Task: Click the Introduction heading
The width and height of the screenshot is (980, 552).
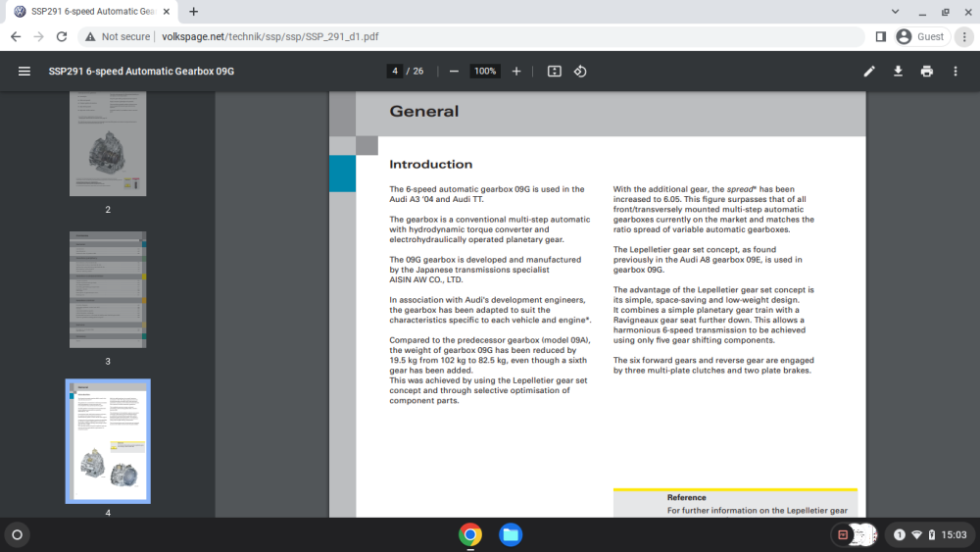Action: point(430,165)
